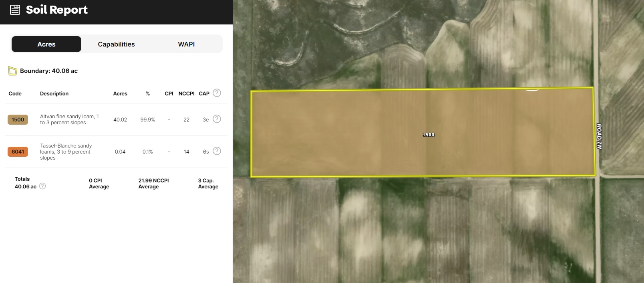Select the WAPI tab
This screenshot has height=283, width=644.
(186, 44)
